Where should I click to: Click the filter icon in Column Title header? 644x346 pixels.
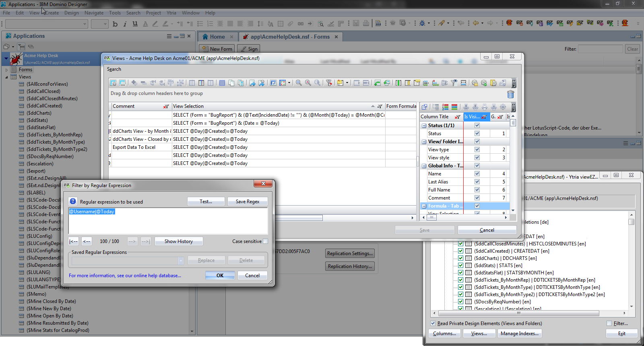click(457, 117)
